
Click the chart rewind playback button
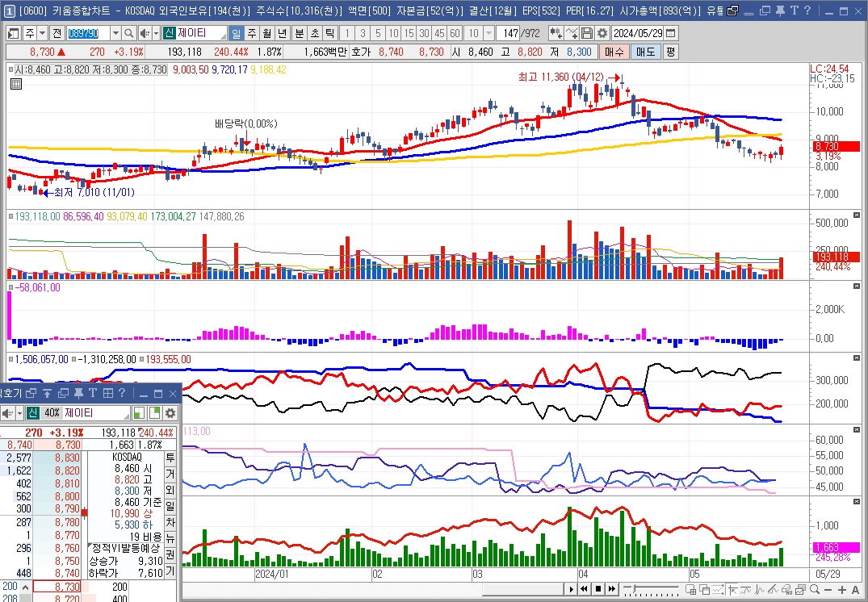click(584, 589)
